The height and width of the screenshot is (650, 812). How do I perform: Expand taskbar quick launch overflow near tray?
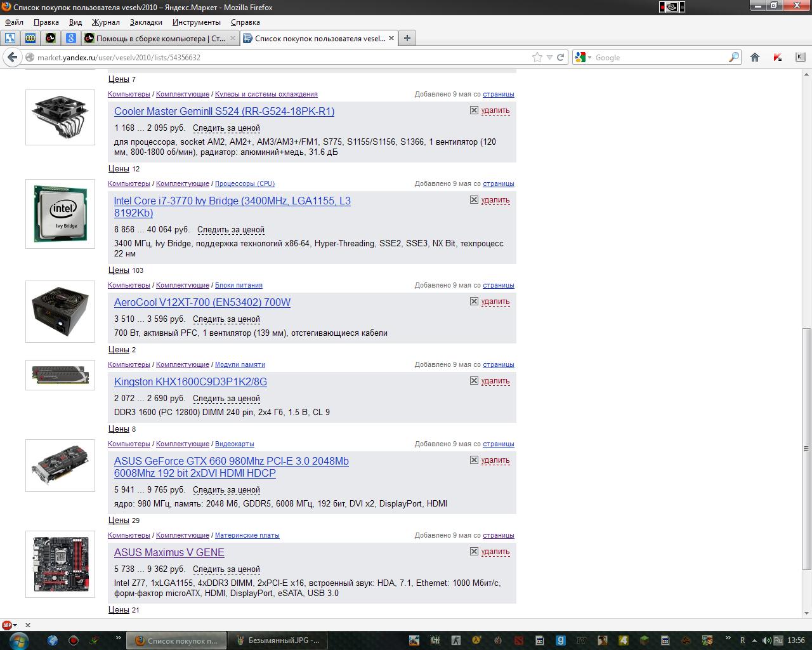click(x=728, y=638)
